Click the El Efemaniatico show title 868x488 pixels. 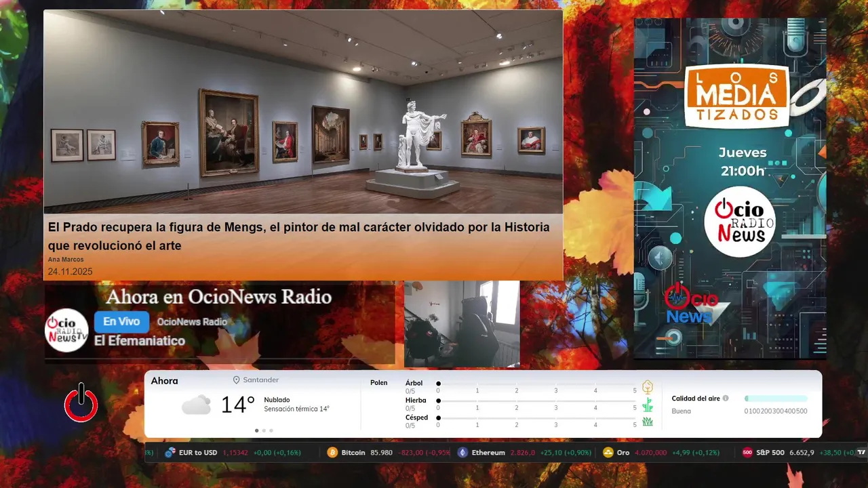point(140,341)
